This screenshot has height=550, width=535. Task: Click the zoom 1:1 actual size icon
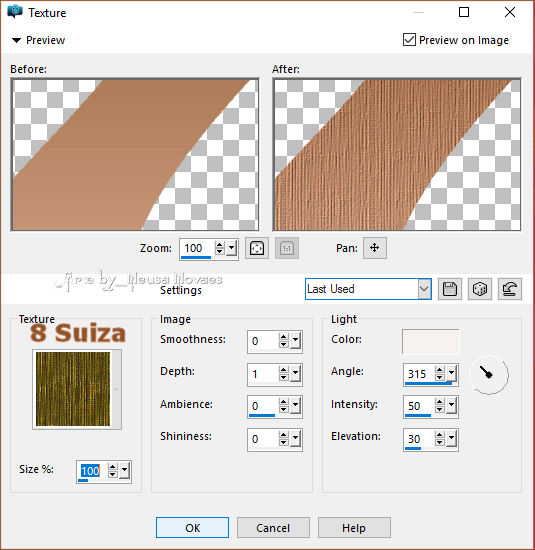point(287,248)
